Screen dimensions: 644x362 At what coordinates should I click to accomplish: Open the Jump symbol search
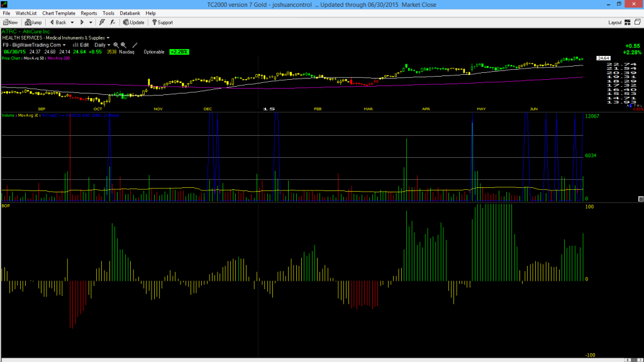tap(33, 23)
